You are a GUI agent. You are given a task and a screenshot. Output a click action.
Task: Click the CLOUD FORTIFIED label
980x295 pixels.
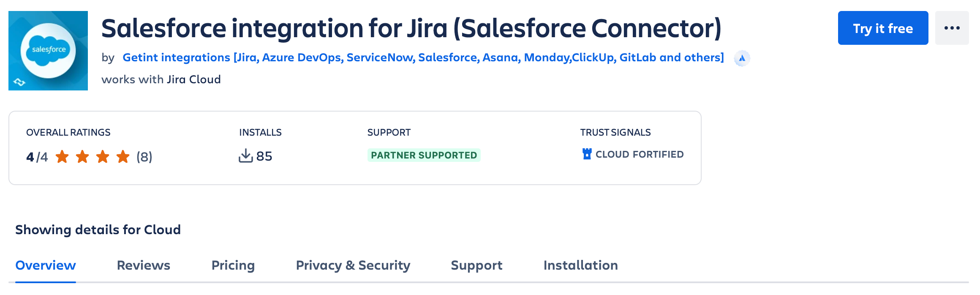click(640, 154)
